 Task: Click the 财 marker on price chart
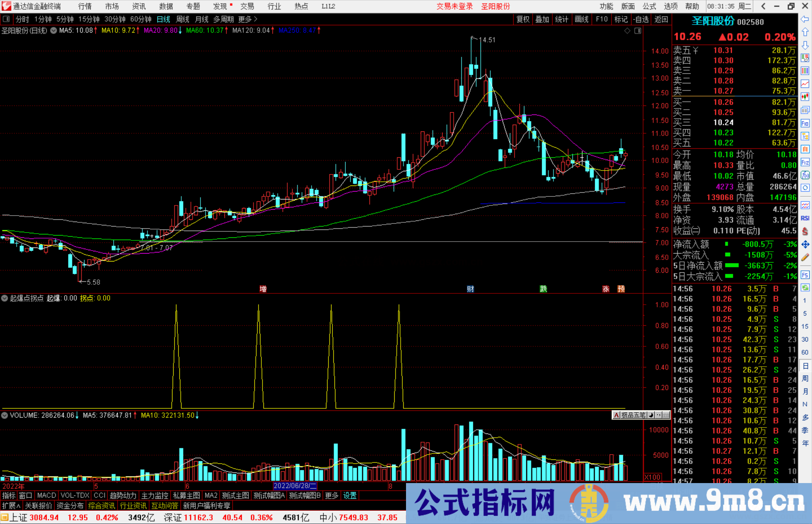point(471,288)
